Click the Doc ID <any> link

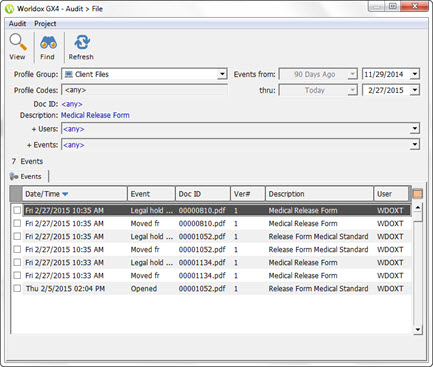(72, 104)
